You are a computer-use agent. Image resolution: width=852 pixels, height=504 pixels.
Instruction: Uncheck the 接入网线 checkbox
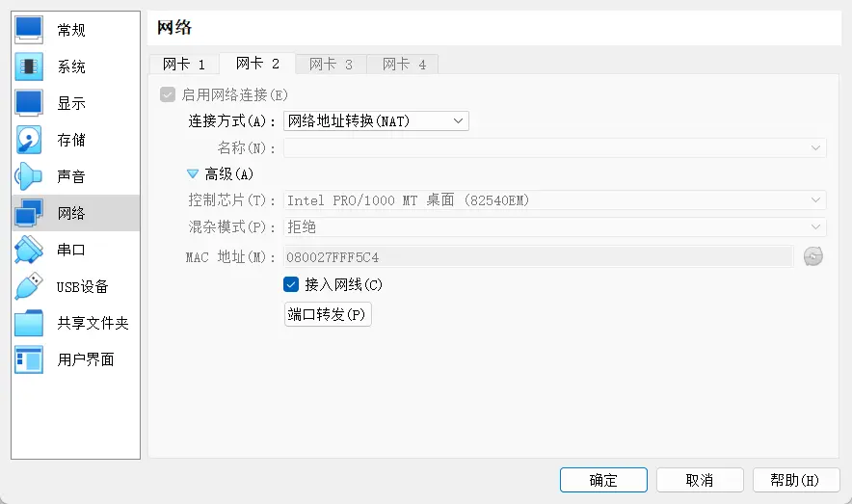(291, 284)
